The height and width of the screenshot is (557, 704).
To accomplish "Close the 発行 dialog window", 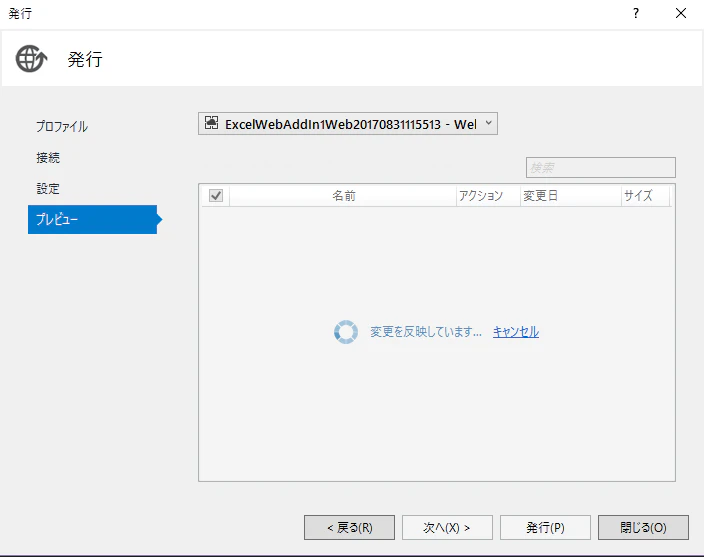I will click(x=681, y=13).
